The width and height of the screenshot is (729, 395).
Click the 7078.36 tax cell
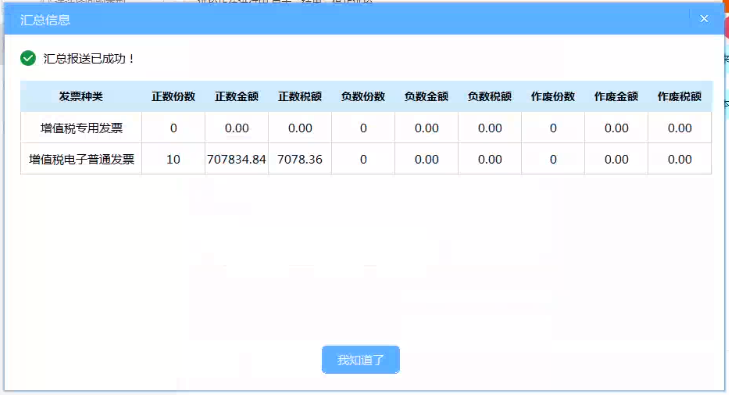(300, 159)
